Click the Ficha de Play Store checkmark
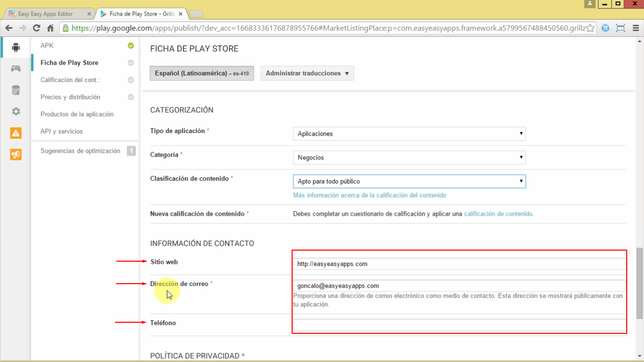644x362 pixels. (131, 63)
